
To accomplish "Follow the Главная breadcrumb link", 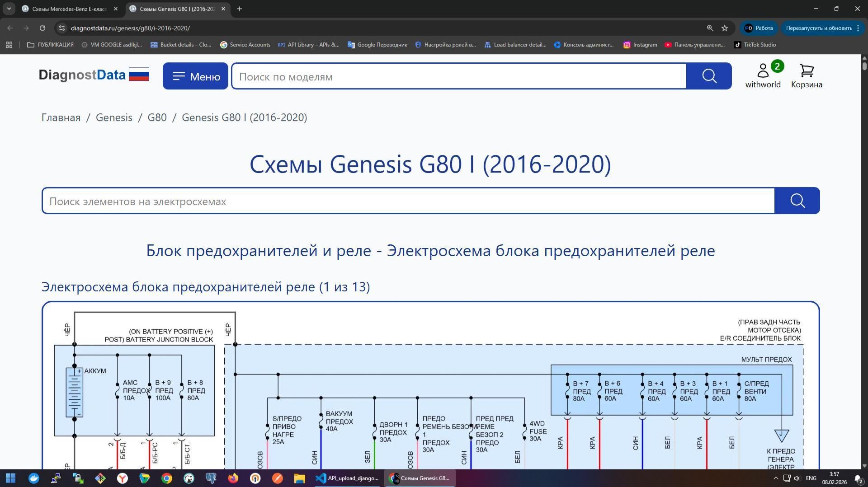I will (x=60, y=117).
